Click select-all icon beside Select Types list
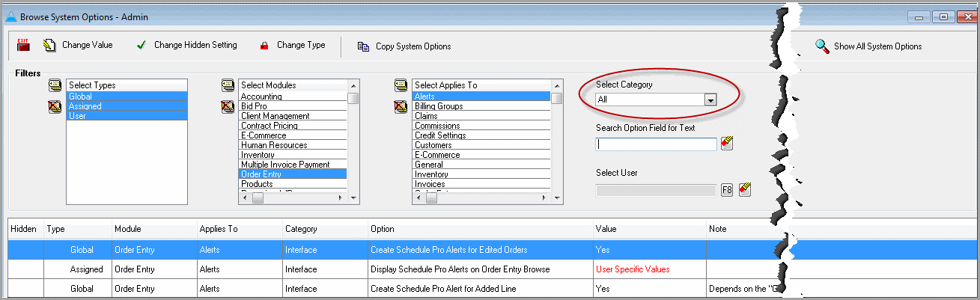 tap(55, 85)
